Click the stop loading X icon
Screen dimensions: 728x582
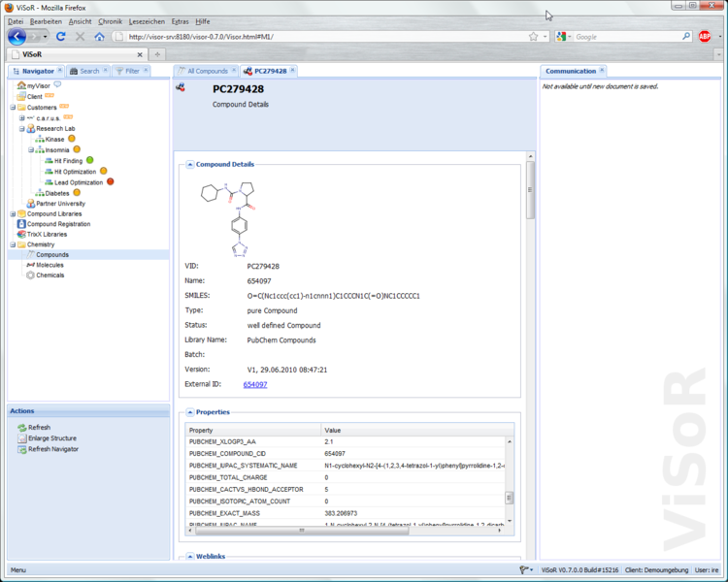(x=80, y=36)
